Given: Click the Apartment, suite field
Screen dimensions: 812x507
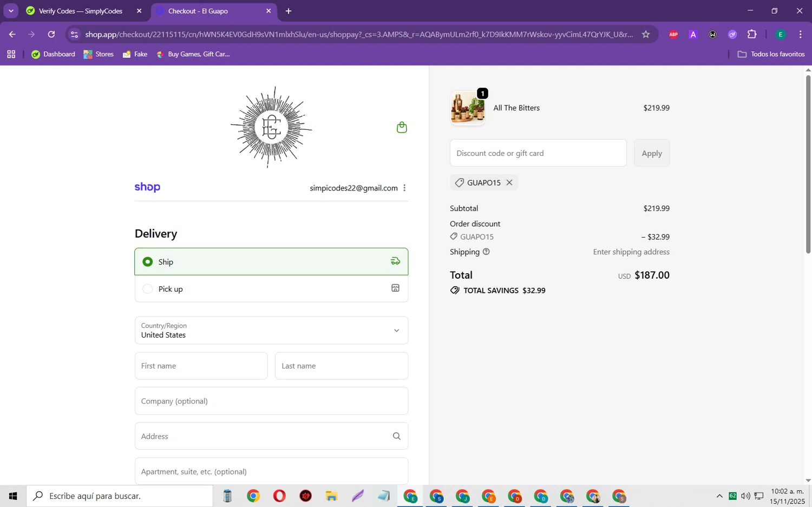Looking at the screenshot, I should coord(271,471).
